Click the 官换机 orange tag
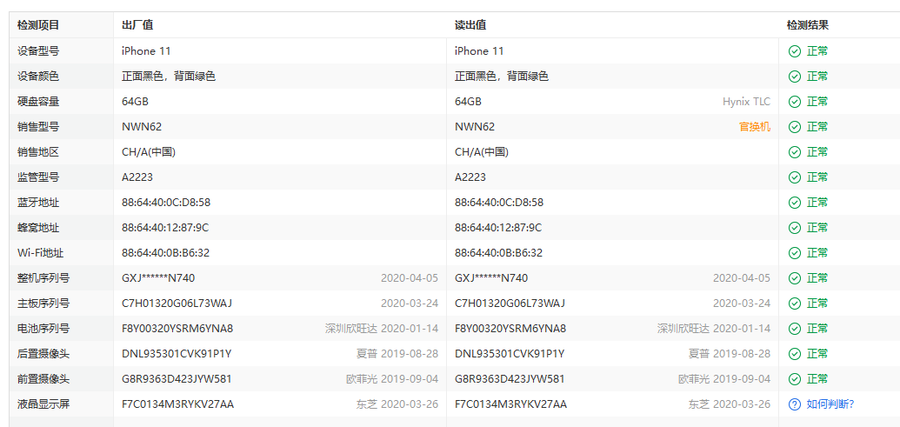 point(754,127)
